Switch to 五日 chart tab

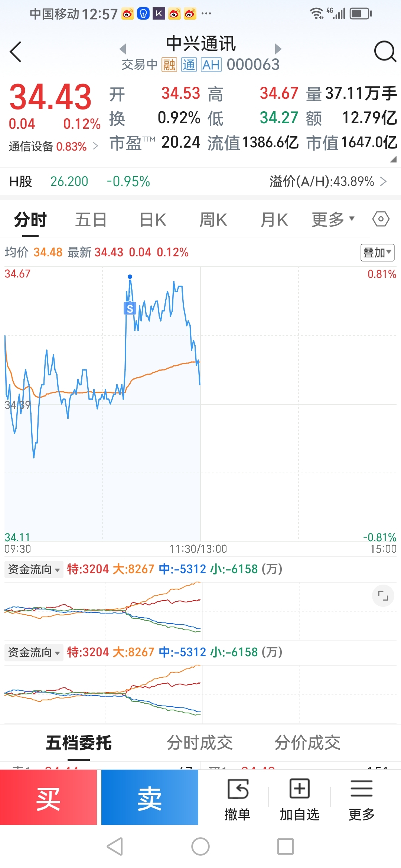91,220
